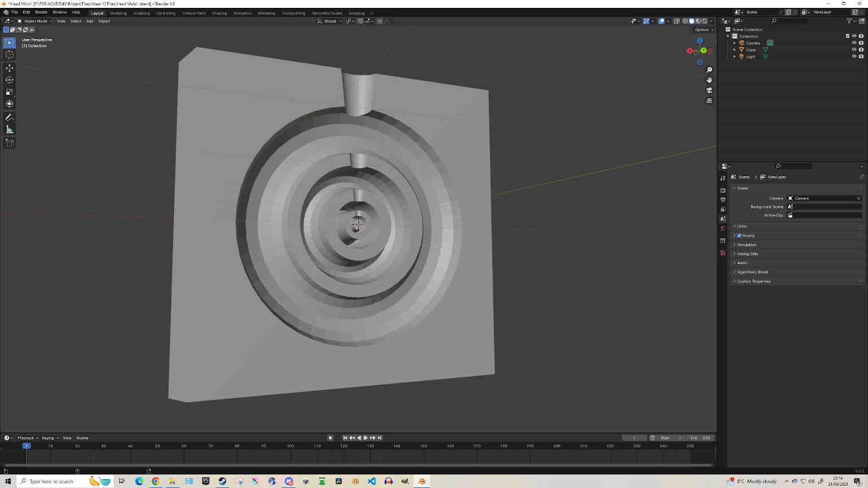Open the Playback popover in timeline

27,438
